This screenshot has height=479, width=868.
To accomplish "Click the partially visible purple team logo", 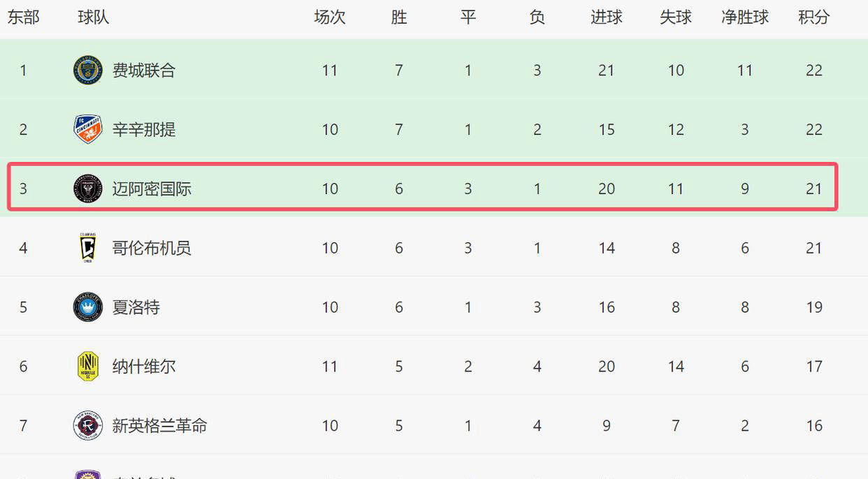I will 88,475.
